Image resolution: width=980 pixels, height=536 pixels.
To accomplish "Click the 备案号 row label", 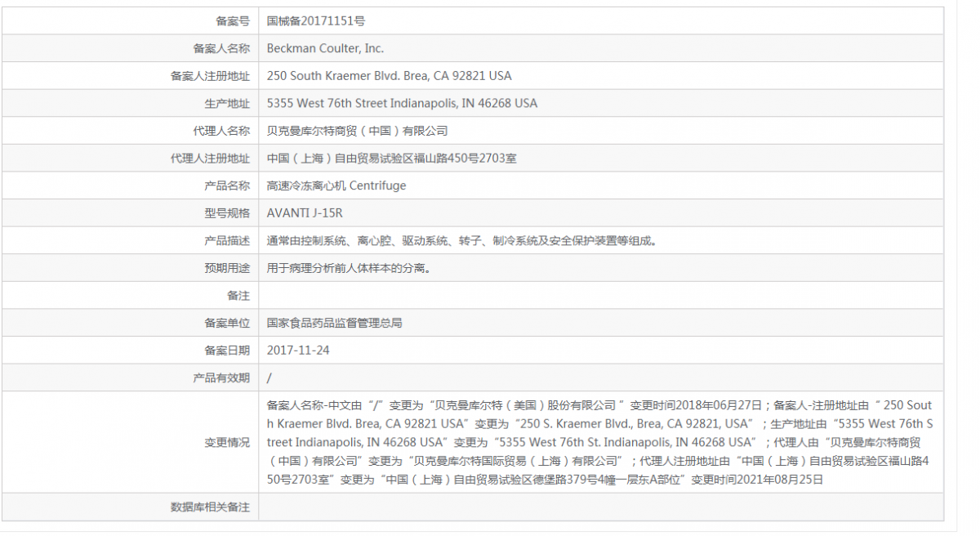I will point(232,21).
